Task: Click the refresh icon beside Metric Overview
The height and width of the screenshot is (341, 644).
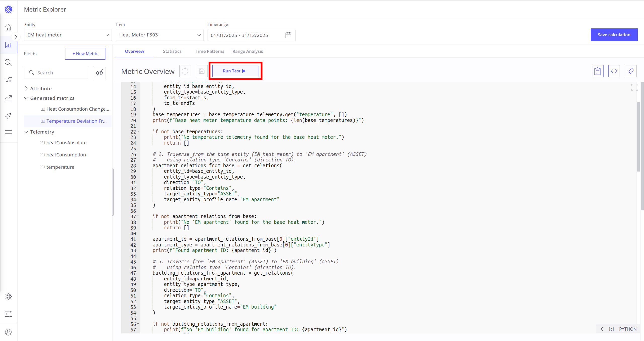Action: coord(185,71)
